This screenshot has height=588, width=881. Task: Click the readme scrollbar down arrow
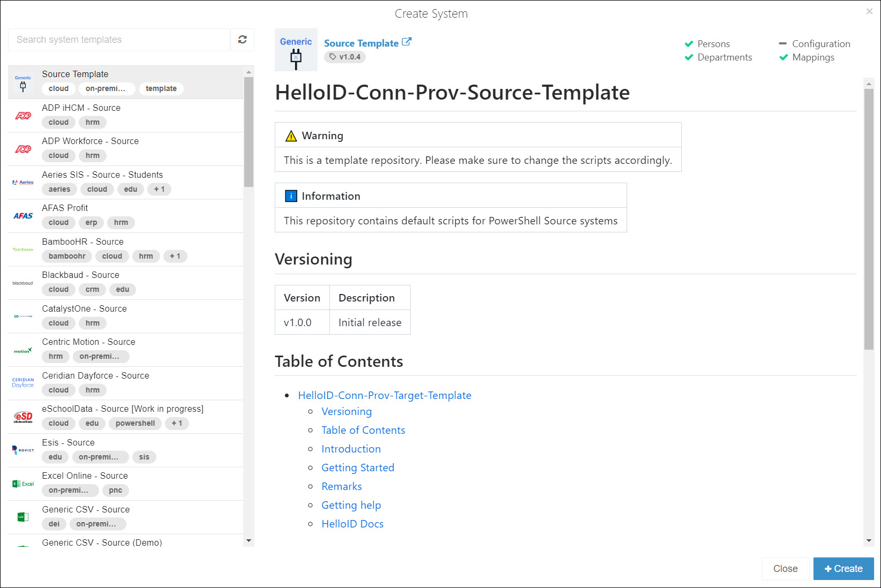point(869,541)
